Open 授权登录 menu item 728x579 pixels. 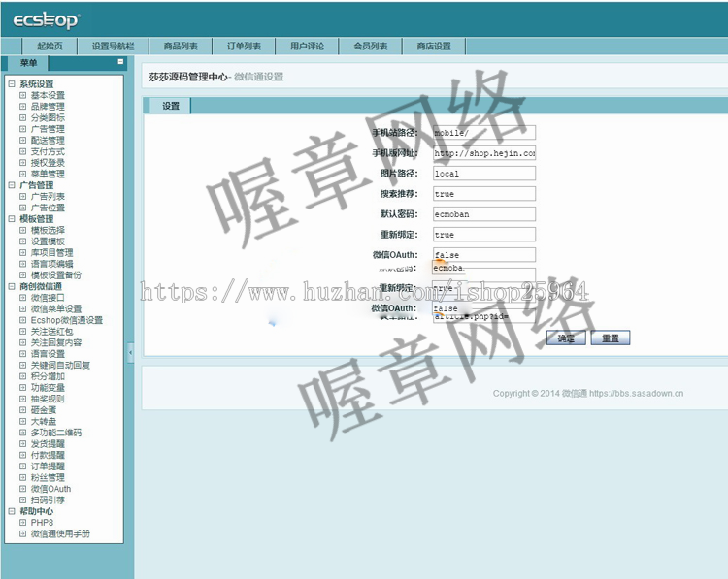pos(48,163)
